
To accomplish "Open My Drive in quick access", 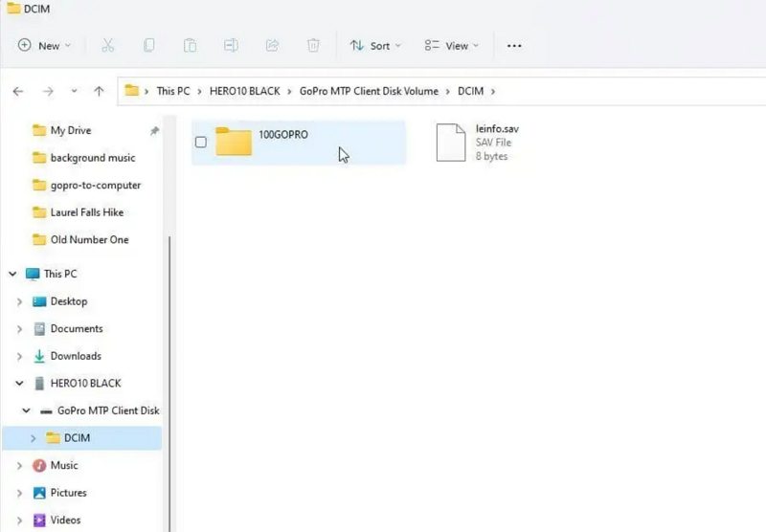I will (71, 131).
